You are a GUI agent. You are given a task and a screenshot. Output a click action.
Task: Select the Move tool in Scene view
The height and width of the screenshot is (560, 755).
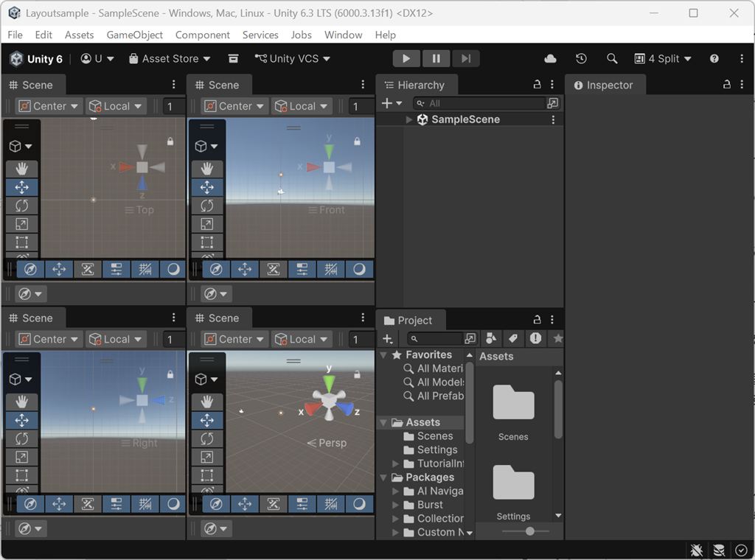(x=21, y=186)
